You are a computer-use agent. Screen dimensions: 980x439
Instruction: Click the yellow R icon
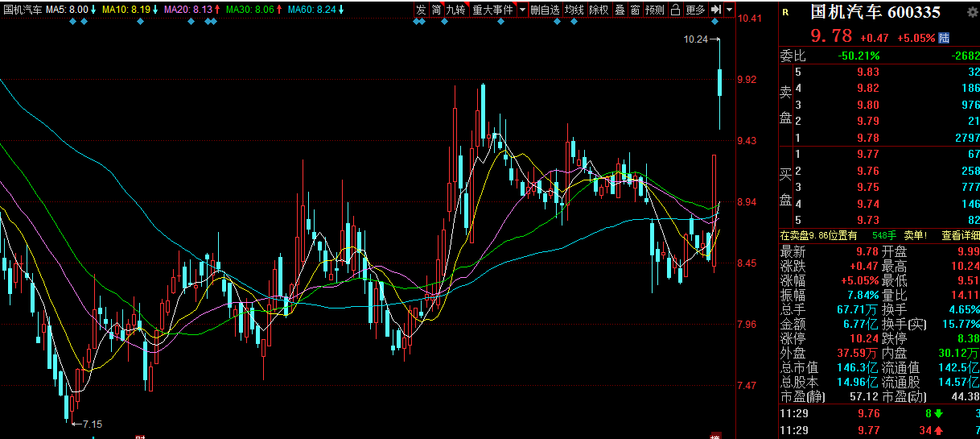click(x=785, y=13)
